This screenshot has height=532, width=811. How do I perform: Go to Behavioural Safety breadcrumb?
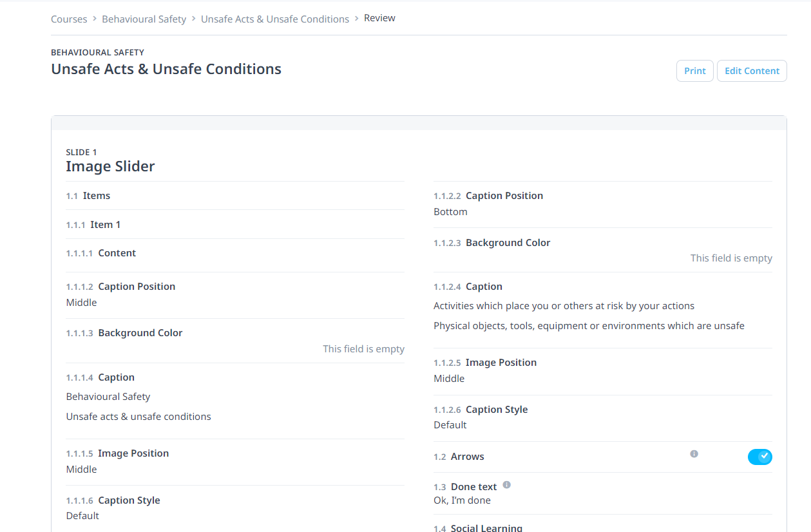[144, 19]
